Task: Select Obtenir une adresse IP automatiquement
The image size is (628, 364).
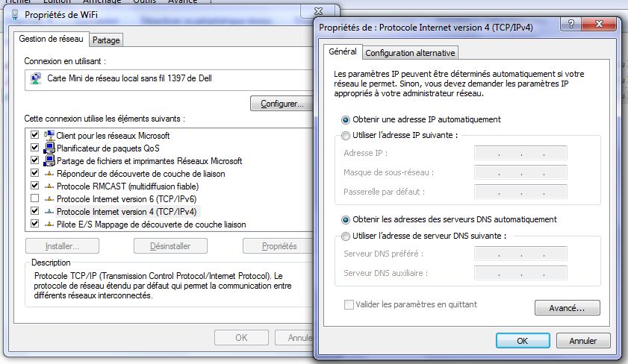Action: 345,119
